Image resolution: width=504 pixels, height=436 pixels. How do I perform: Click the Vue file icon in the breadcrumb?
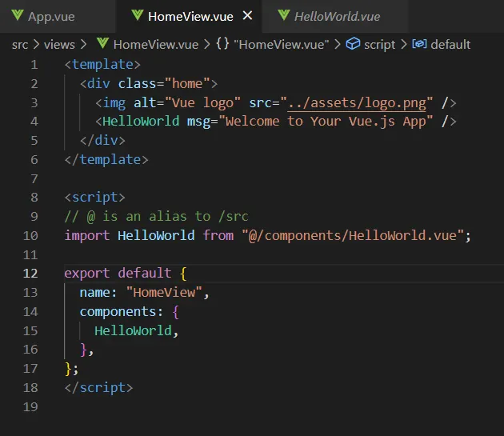point(102,44)
